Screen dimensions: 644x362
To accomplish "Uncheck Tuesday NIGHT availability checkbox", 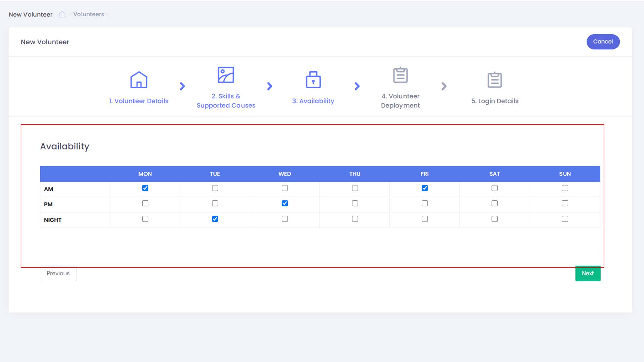I will coord(215,219).
